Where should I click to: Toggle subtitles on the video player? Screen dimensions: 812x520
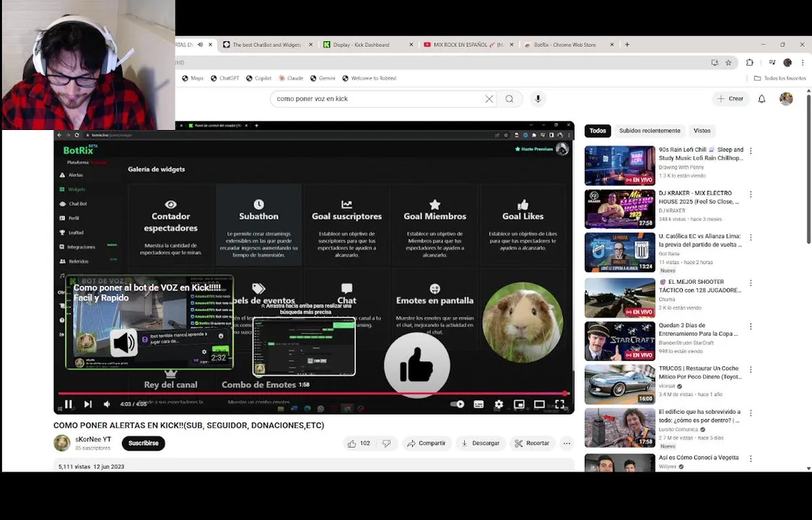(x=479, y=404)
